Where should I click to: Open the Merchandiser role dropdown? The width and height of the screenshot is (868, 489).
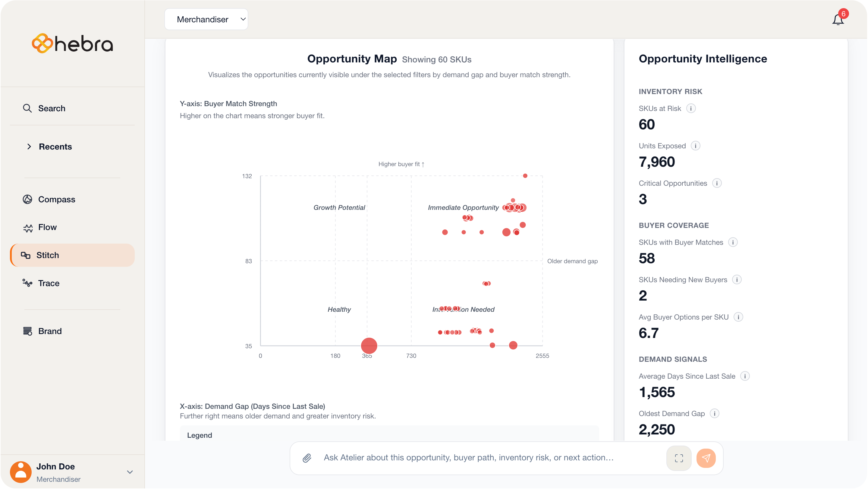(x=206, y=19)
